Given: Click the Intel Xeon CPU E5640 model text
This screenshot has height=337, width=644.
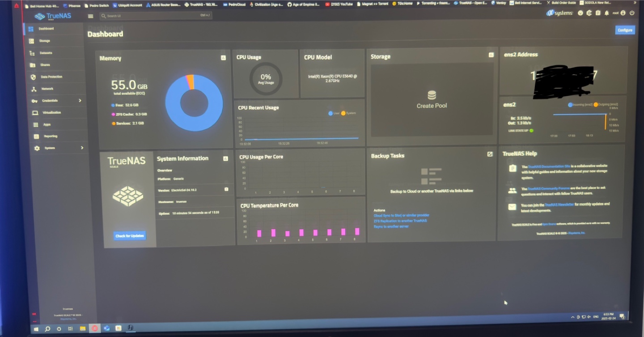Looking at the screenshot, I should pos(332,79).
